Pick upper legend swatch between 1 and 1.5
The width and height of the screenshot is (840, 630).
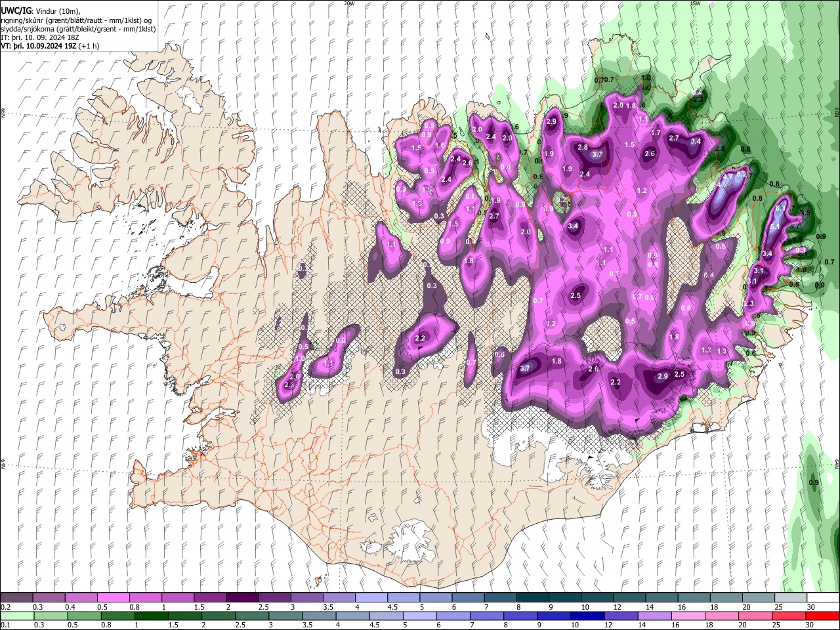point(177,598)
